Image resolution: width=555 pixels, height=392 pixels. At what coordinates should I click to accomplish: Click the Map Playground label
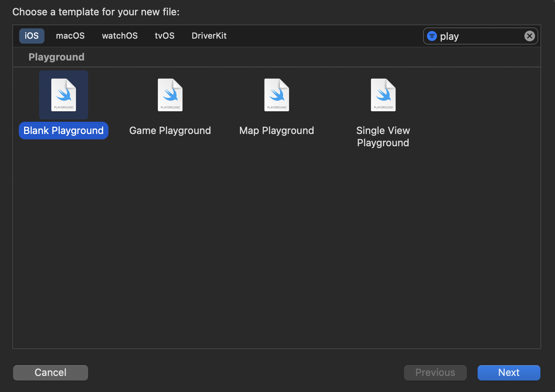coord(277,131)
